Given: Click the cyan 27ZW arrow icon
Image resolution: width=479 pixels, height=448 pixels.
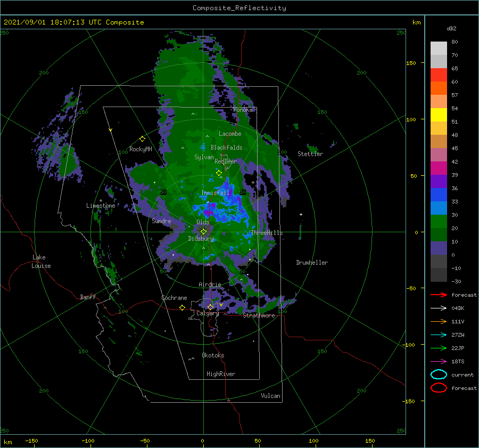Looking at the screenshot, I should (x=439, y=335).
